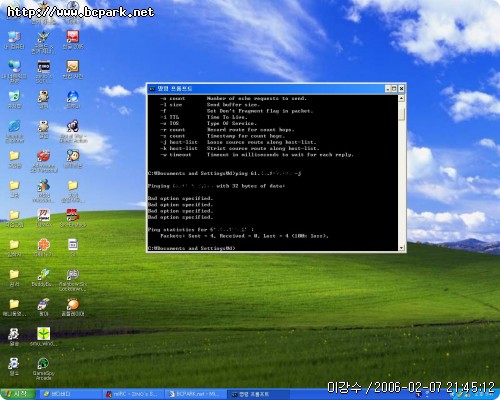Screen dimensions: 500x400
Task: Switch to BCPARK.net taskbar button
Action: tap(196, 394)
